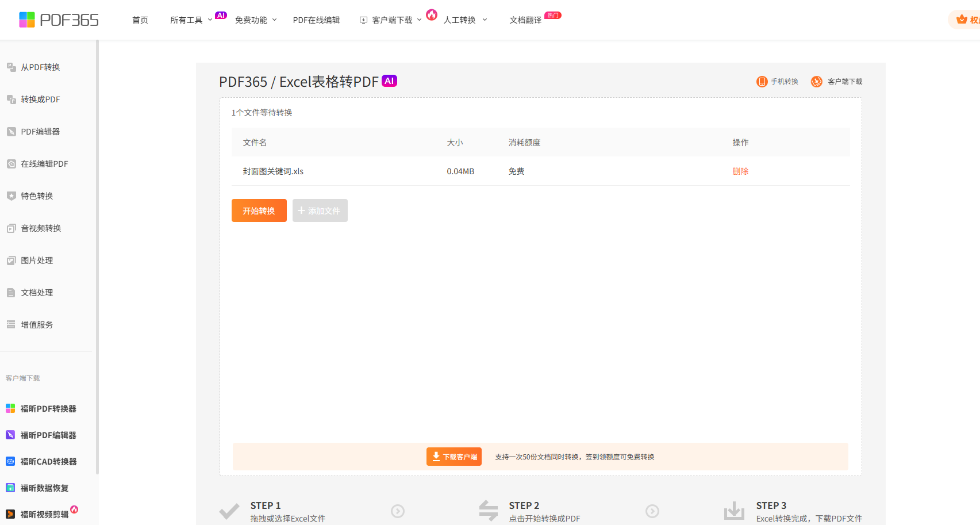Click the 增值服务 sidebar icon
This screenshot has width=980, height=525.
pyautogui.click(x=11, y=325)
